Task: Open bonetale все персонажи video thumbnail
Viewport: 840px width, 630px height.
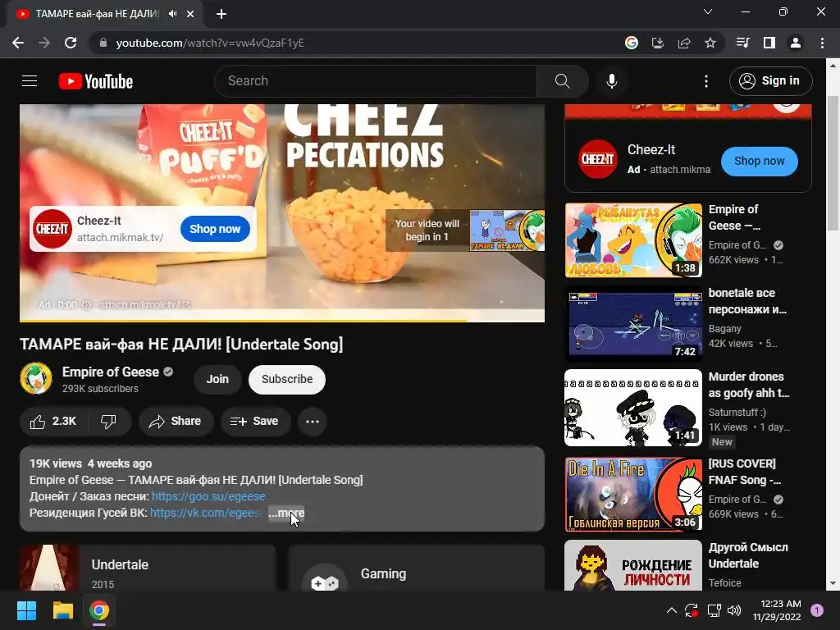Action: pyautogui.click(x=633, y=323)
